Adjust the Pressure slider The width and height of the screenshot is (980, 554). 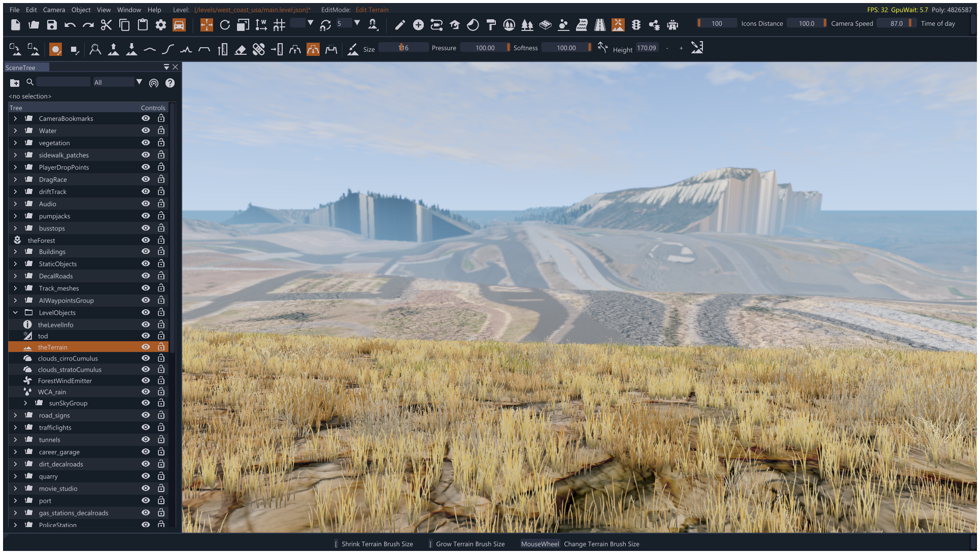pos(485,48)
